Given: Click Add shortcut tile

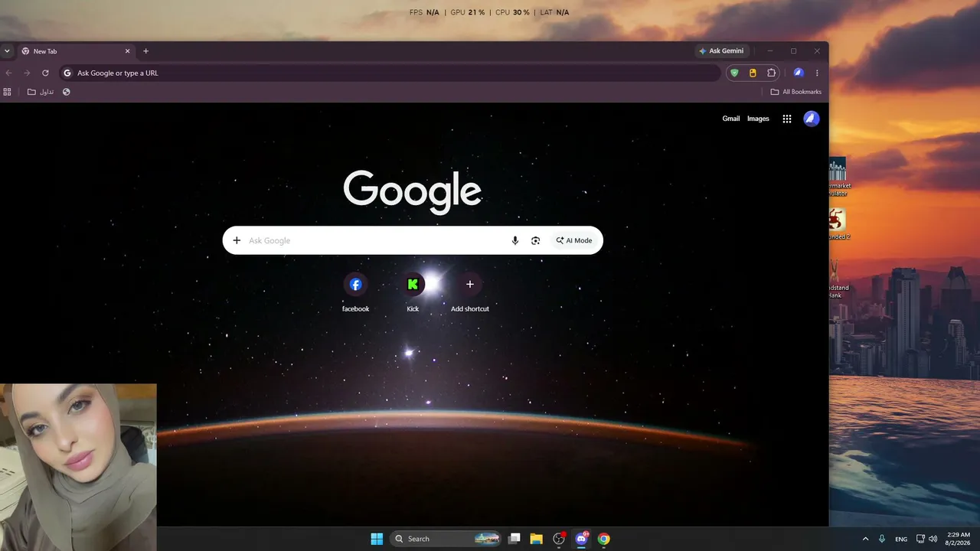Looking at the screenshot, I should click(469, 292).
